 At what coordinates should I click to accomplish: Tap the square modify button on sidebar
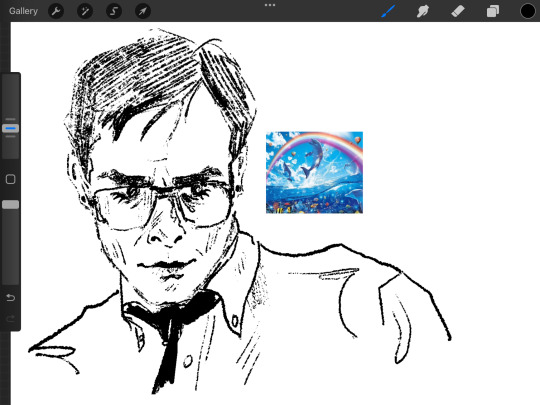click(11, 179)
